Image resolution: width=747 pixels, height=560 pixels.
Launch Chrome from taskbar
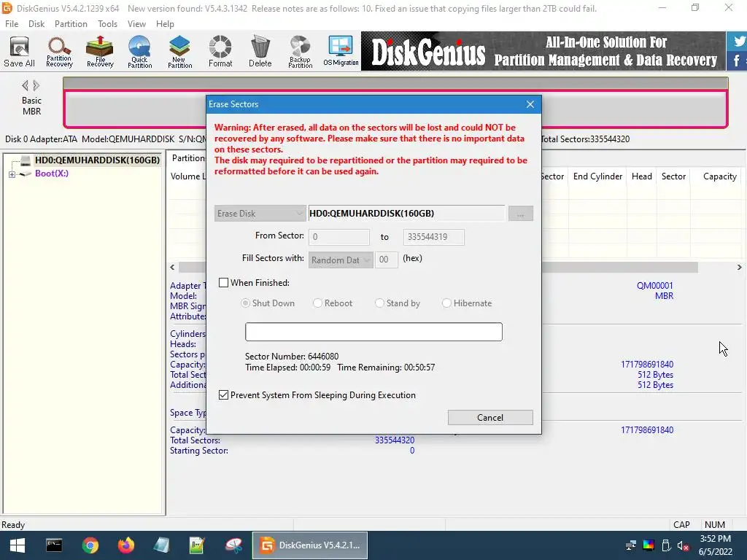(90, 545)
